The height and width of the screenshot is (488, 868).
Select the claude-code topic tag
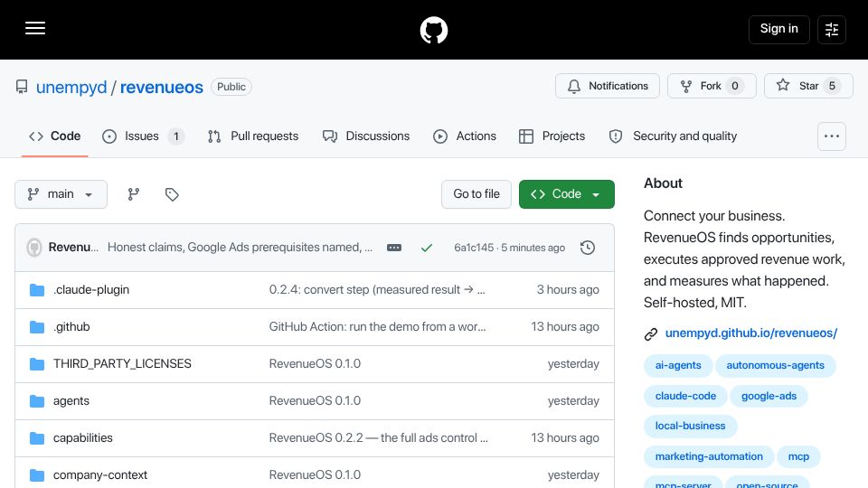[x=685, y=396]
